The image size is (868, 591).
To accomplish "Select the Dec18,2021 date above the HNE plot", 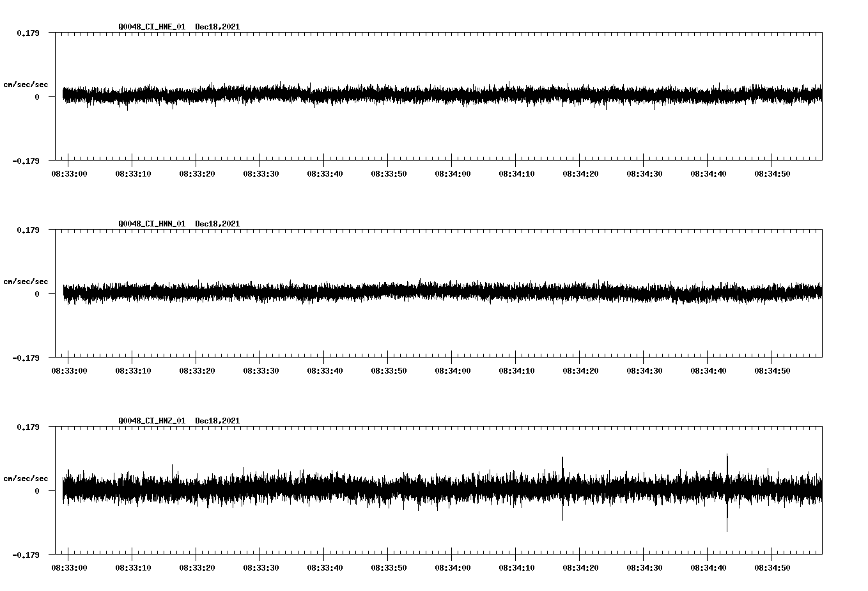I will point(217,27).
